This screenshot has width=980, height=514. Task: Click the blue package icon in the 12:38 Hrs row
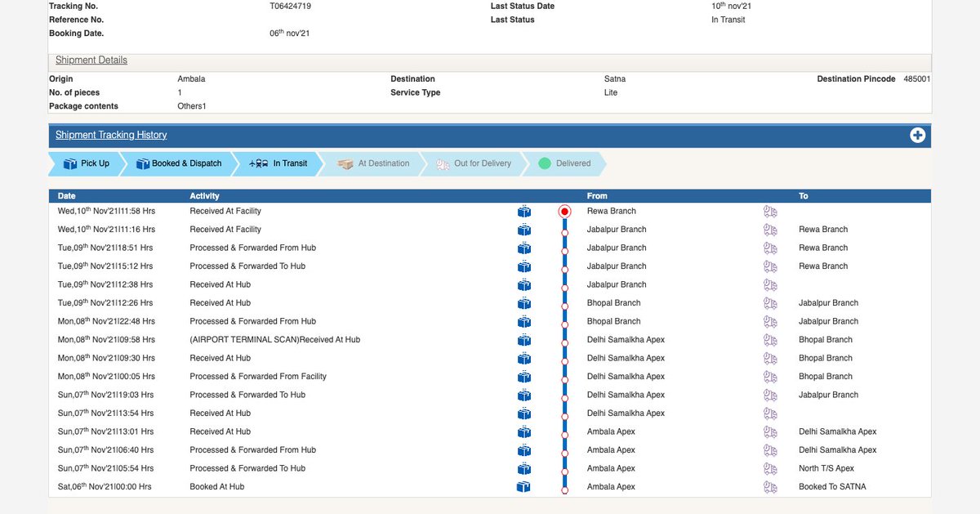(524, 285)
